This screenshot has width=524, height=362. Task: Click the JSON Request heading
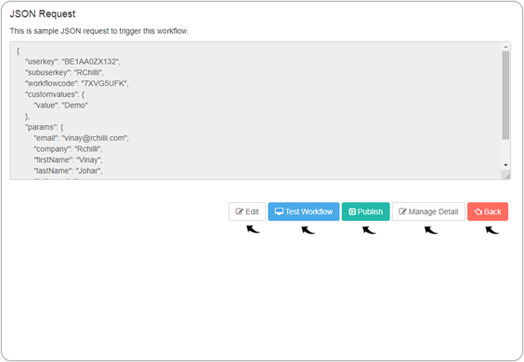[42, 14]
